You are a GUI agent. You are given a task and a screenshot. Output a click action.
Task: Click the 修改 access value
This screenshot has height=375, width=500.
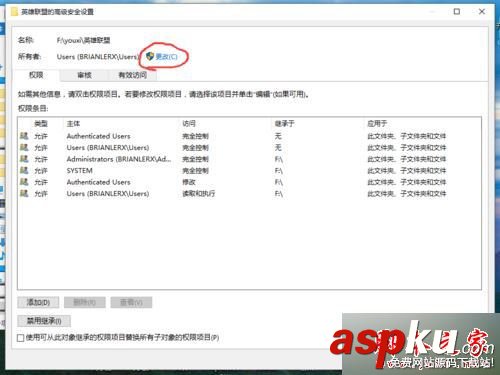189,182
